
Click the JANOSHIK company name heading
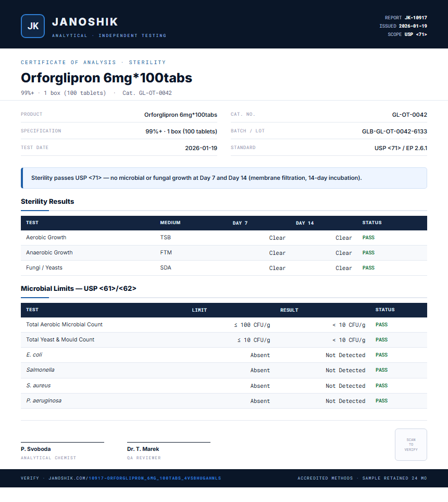point(85,22)
